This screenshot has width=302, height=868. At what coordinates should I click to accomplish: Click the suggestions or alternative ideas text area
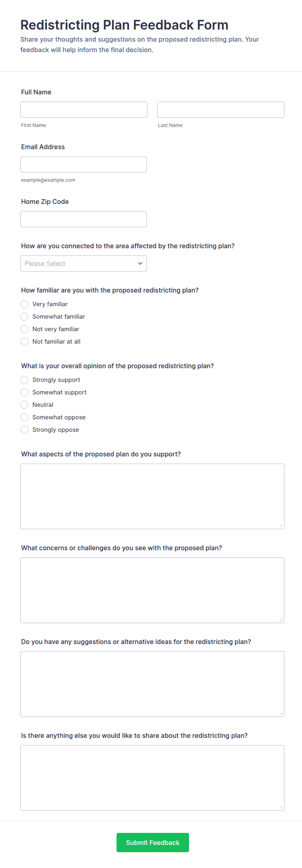(x=152, y=684)
